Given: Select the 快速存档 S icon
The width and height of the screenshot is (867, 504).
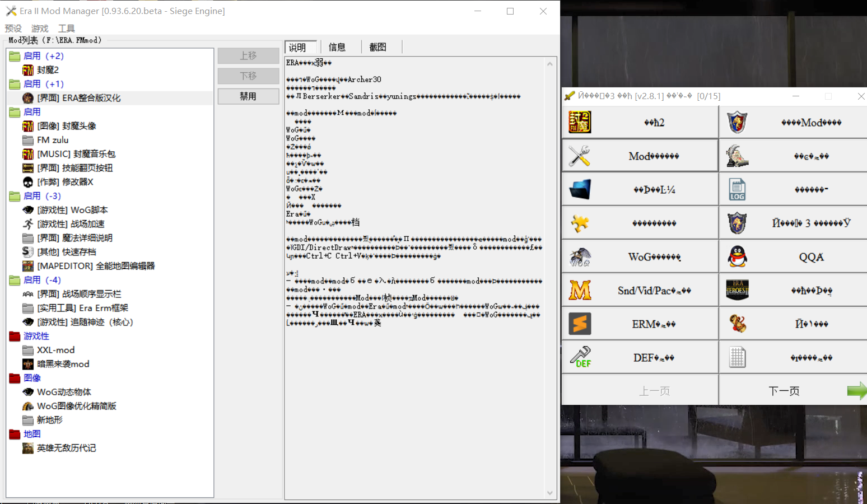Looking at the screenshot, I should [x=28, y=252].
